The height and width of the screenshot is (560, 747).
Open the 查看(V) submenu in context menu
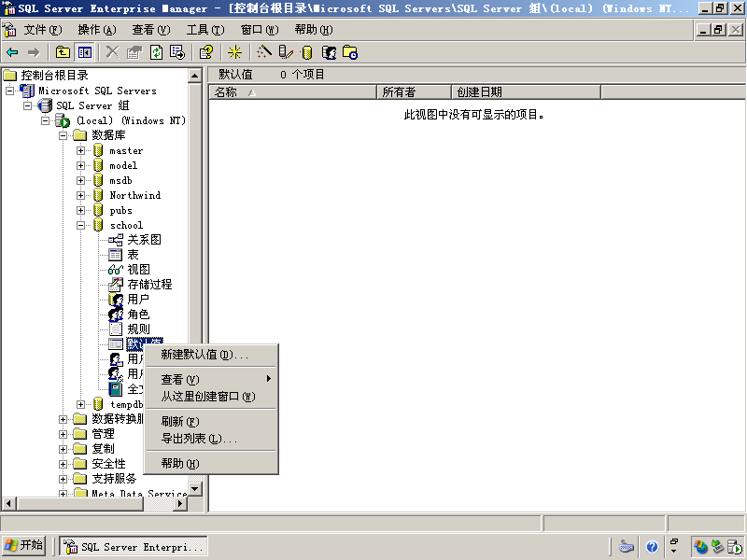(x=211, y=380)
